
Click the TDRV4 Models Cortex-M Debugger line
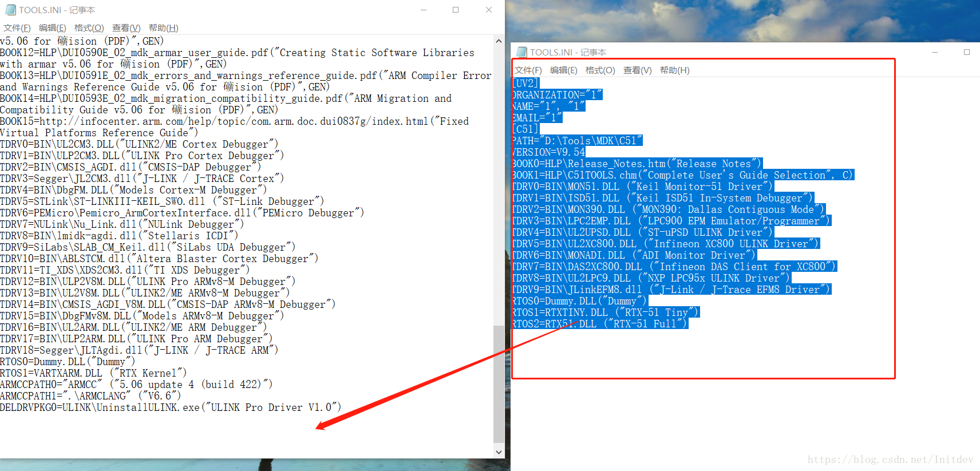133,190
